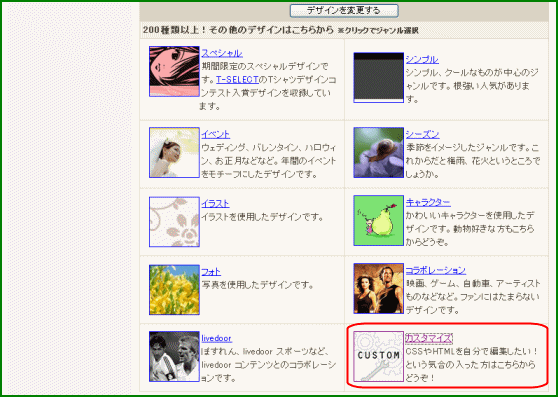Open the イベント genre link
This screenshot has height=397, width=558.
pyautogui.click(x=216, y=134)
